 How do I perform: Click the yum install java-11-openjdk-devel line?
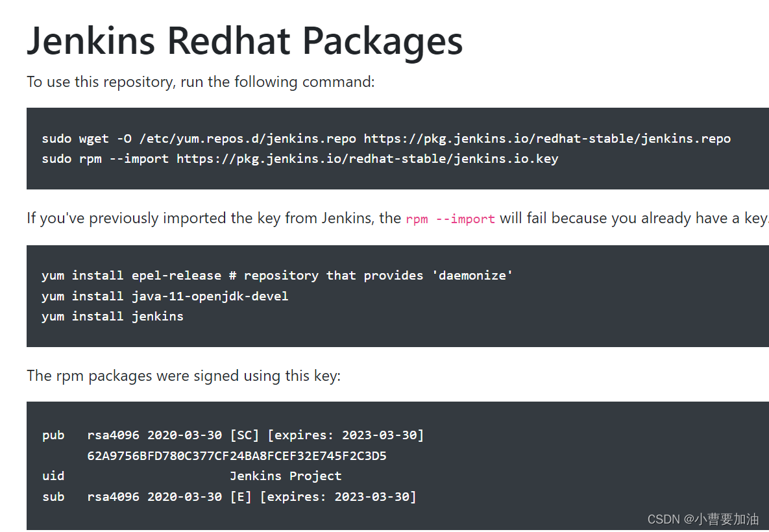coord(165,296)
